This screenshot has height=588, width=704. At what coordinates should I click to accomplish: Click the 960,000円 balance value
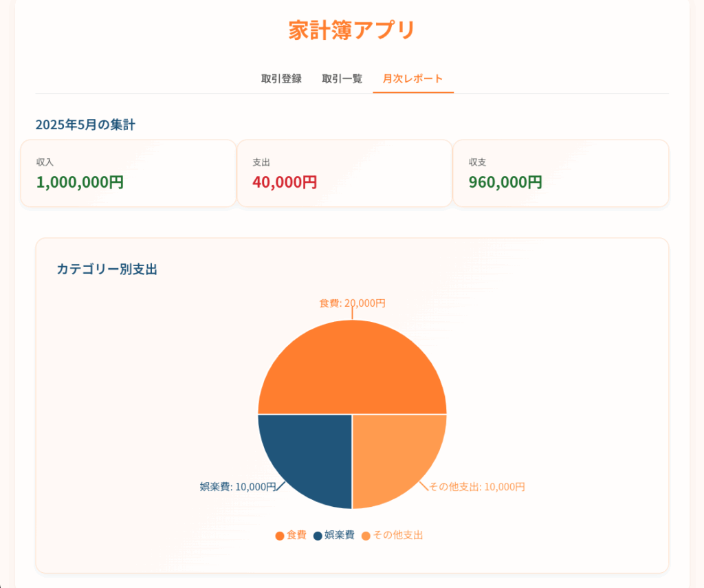coord(505,182)
